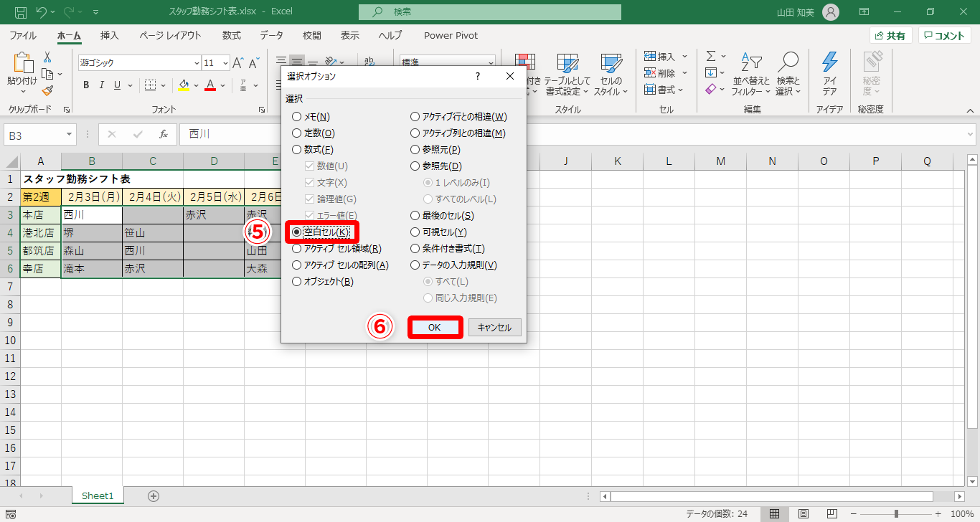Switch to Page Layout view in status bar

[804, 513]
